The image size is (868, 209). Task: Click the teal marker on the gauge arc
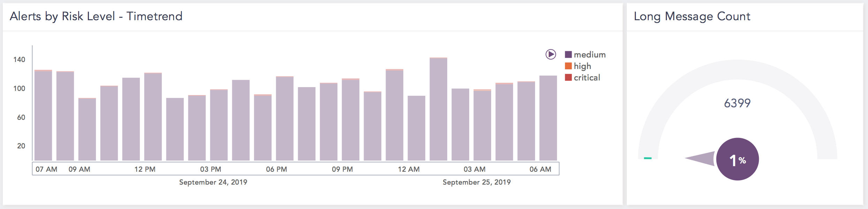pos(648,158)
